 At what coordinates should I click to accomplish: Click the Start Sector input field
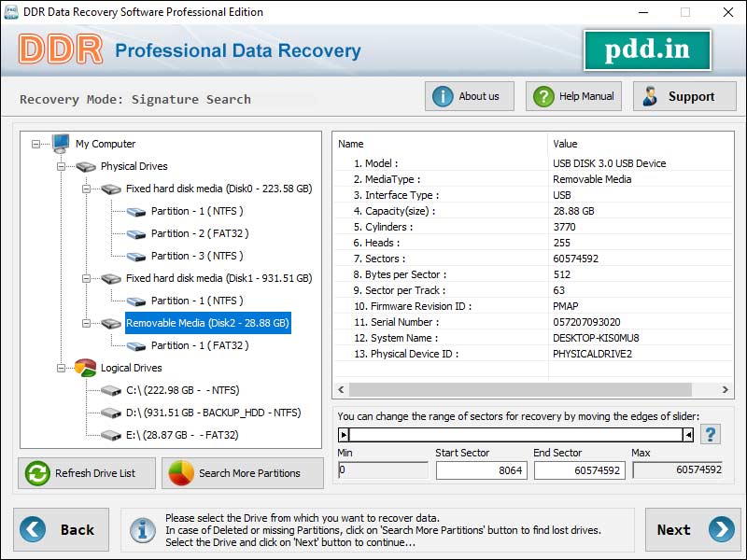(x=482, y=470)
